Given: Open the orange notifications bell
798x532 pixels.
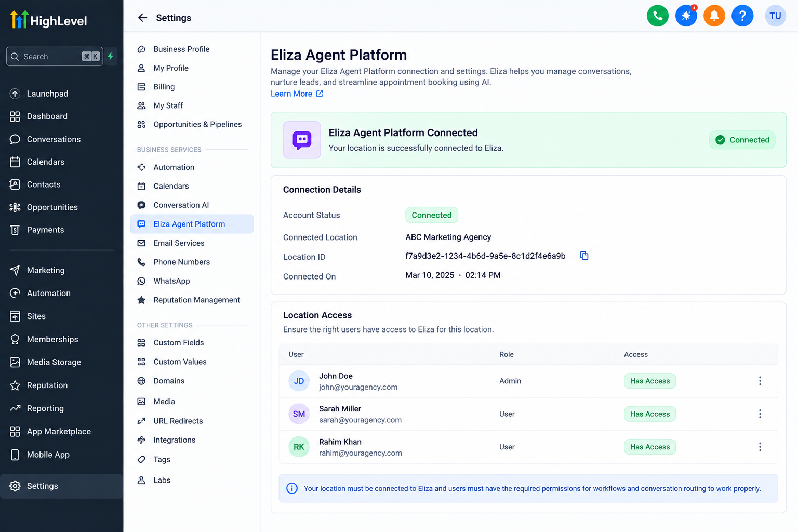Looking at the screenshot, I should [714, 16].
